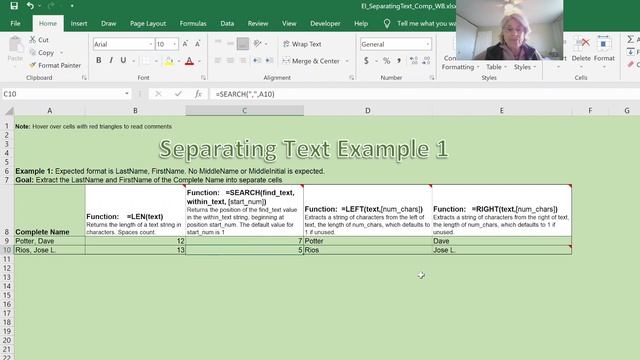Select column E header
This screenshot has width=640, height=360.
click(502, 111)
